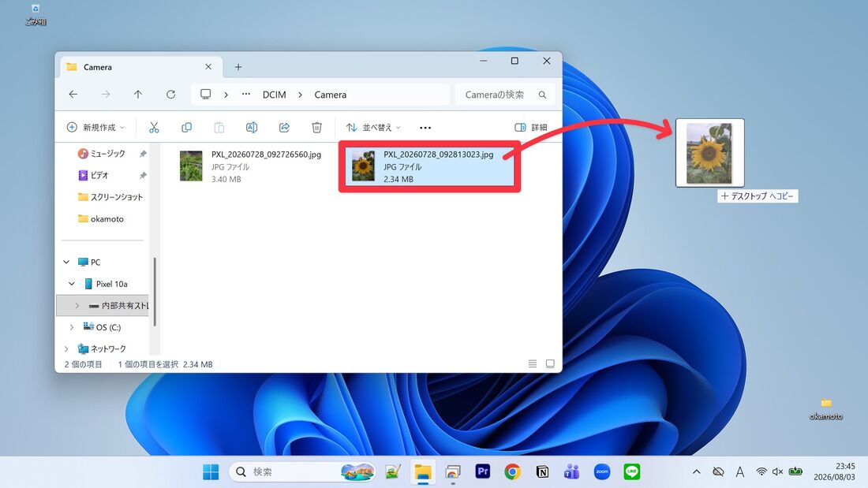This screenshot has height=488, width=868.
Task: Click the Share icon
Action: pyautogui.click(x=284, y=128)
